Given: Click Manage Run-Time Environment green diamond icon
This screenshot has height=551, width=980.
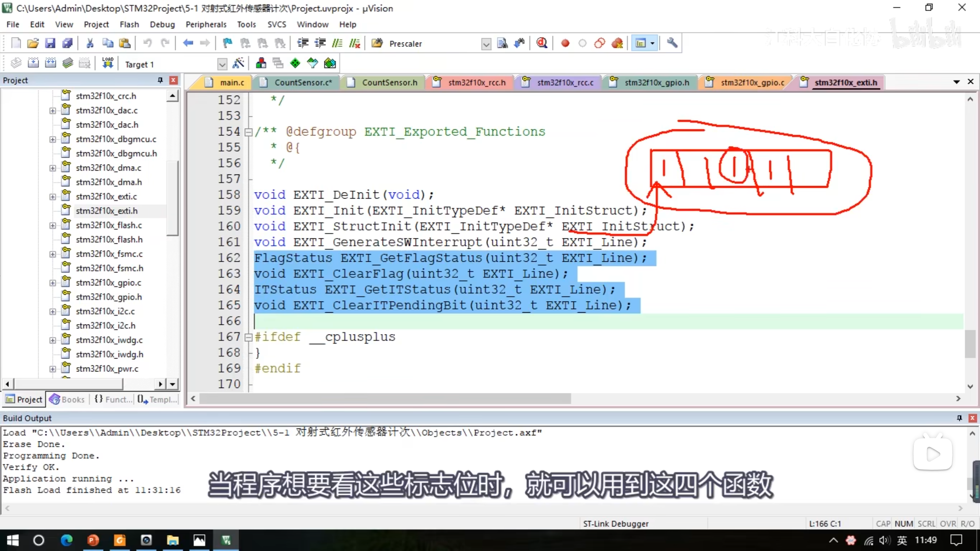Looking at the screenshot, I should 295,63.
